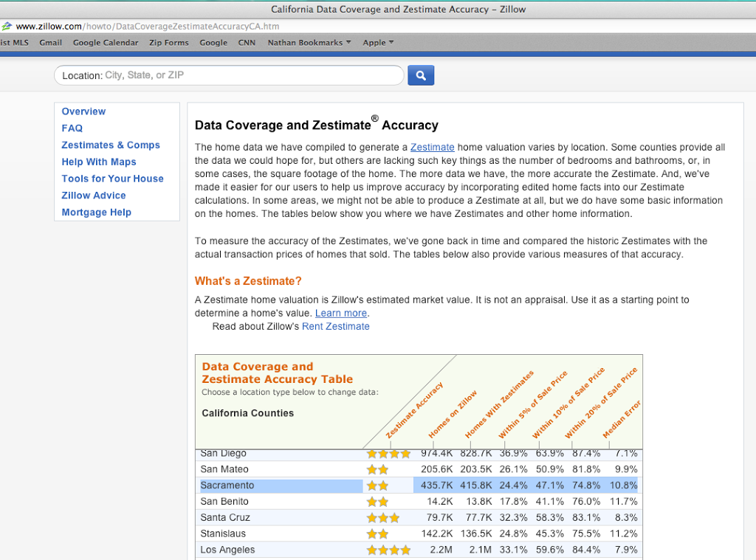Open the Nathan Bookmarks dropdown
Screen dimensions: 756x560
coord(309,42)
